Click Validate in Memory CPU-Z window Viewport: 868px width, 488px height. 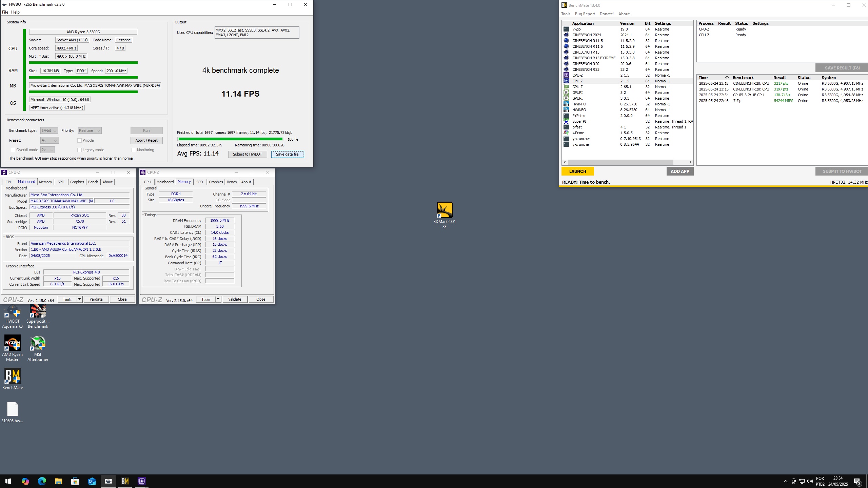click(x=235, y=299)
